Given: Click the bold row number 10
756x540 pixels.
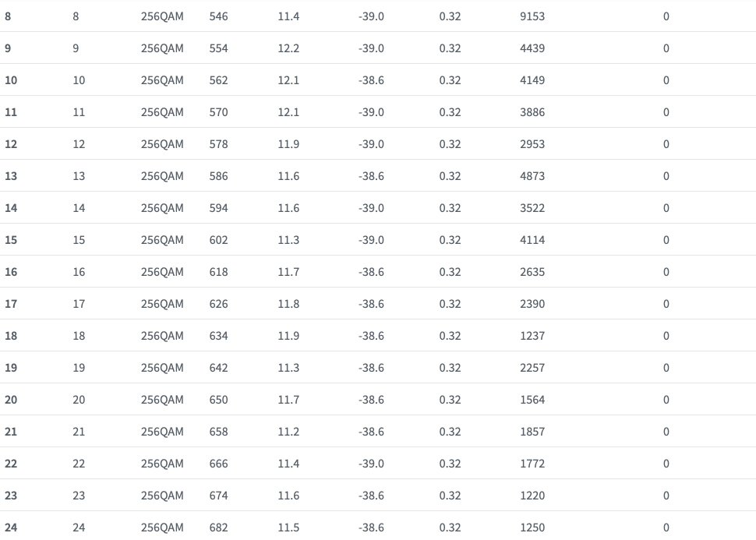Looking at the screenshot, I should pos(11,80).
